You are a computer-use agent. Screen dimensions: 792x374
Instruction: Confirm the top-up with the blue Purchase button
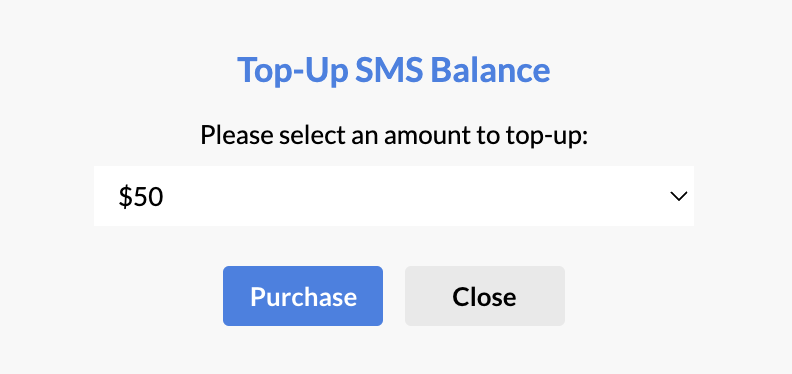click(303, 296)
